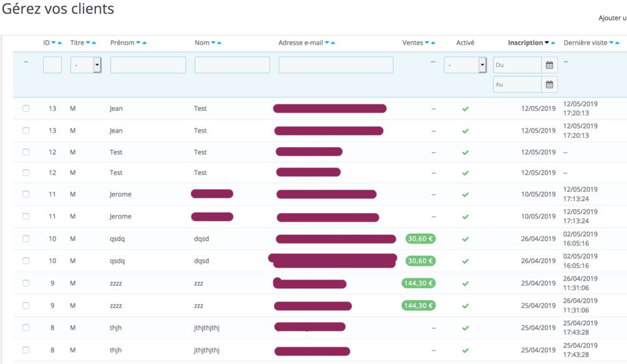The image size is (627, 364).
Task: Click second 144,30 € sales badge
Action: (x=418, y=305)
